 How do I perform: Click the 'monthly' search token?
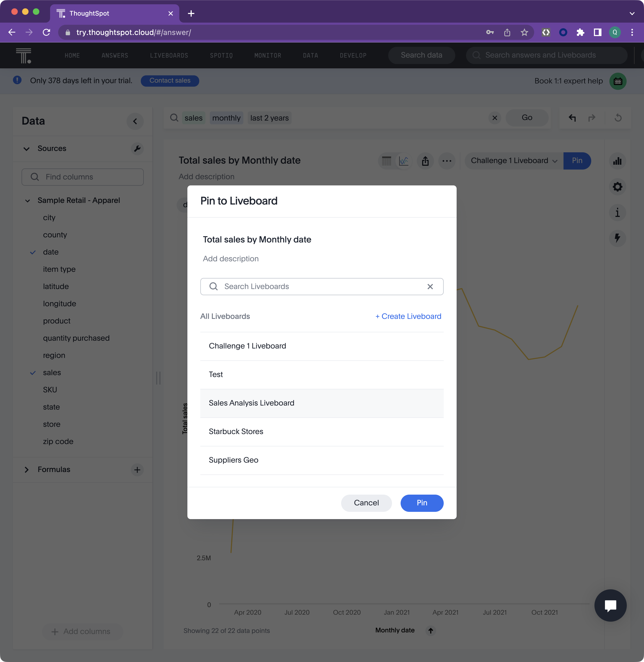(x=226, y=118)
